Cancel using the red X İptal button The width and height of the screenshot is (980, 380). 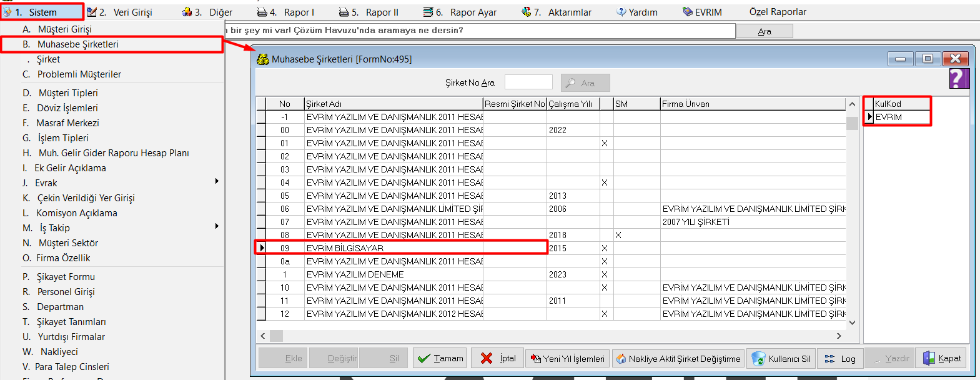pos(498,358)
